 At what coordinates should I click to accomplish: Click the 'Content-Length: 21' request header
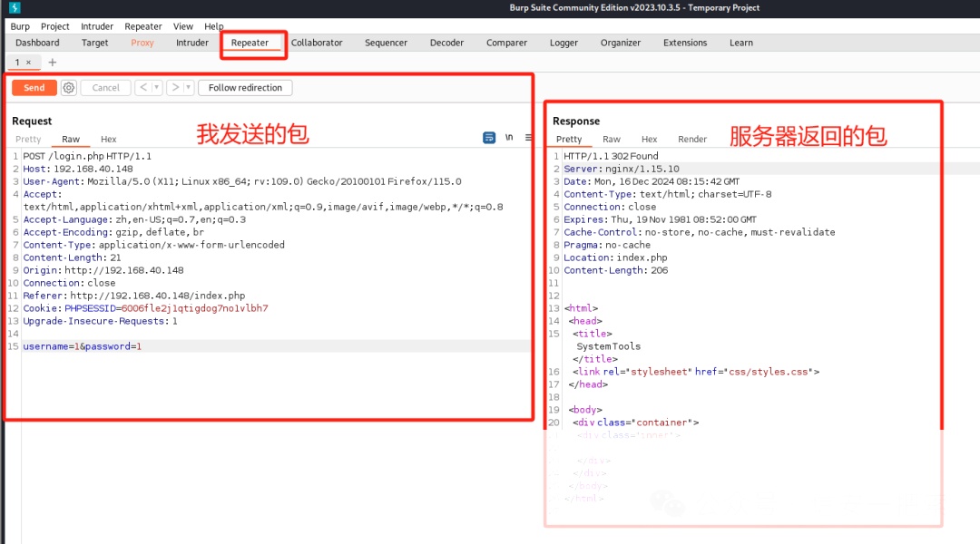coord(73,257)
